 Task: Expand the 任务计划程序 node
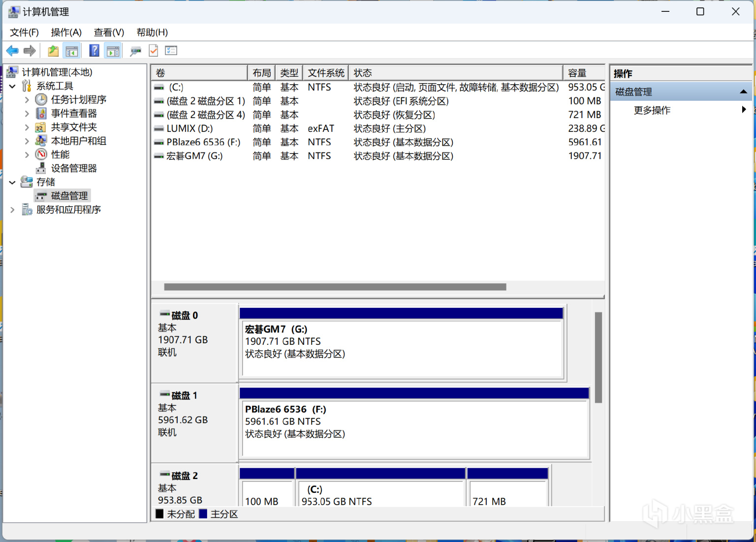pyautogui.click(x=27, y=100)
